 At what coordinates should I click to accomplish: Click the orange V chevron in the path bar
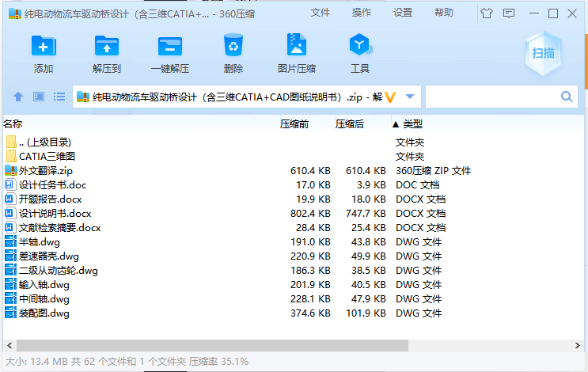coord(390,97)
